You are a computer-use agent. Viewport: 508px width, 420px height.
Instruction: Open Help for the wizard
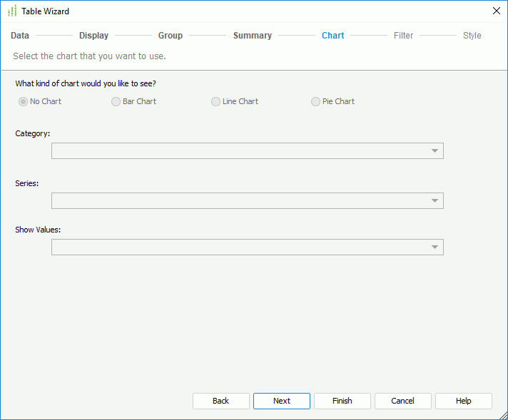tap(464, 401)
